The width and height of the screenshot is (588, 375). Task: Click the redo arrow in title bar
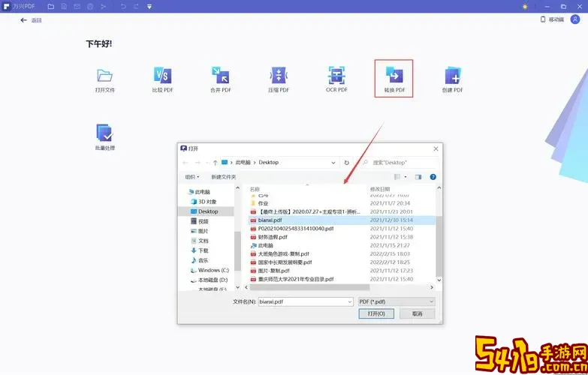coord(136,6)
